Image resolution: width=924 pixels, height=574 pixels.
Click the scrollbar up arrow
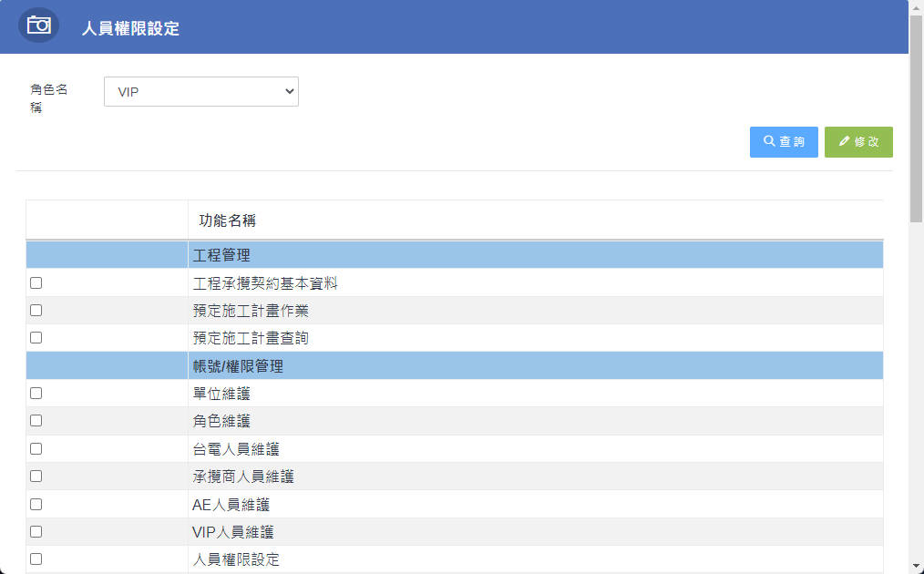click(916, 6)
